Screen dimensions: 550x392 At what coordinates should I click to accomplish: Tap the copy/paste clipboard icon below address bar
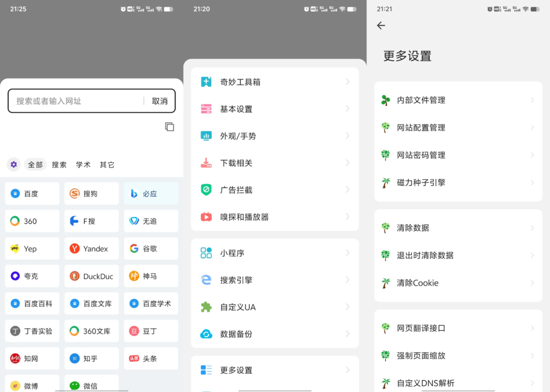[169, 127]
